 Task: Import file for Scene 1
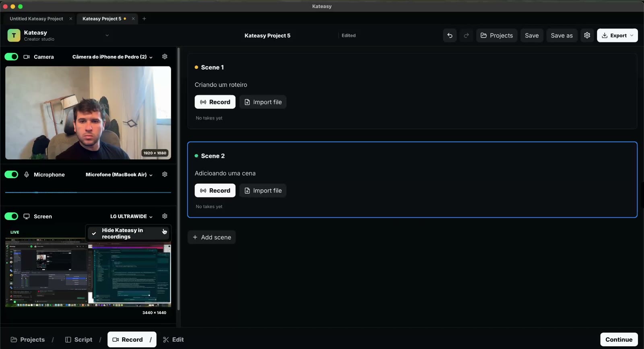click(x=263, y=102)
